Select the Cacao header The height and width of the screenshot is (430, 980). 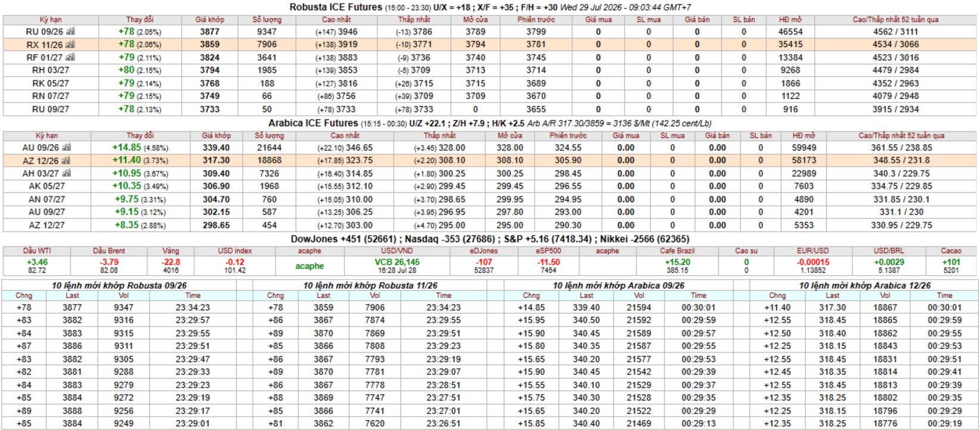tap(951, 251)
